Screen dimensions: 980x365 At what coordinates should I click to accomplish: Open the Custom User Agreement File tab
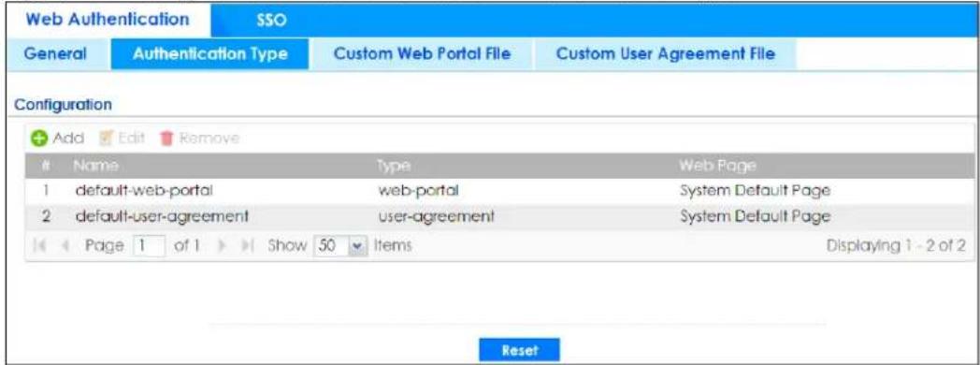click(x=666, y=53)
